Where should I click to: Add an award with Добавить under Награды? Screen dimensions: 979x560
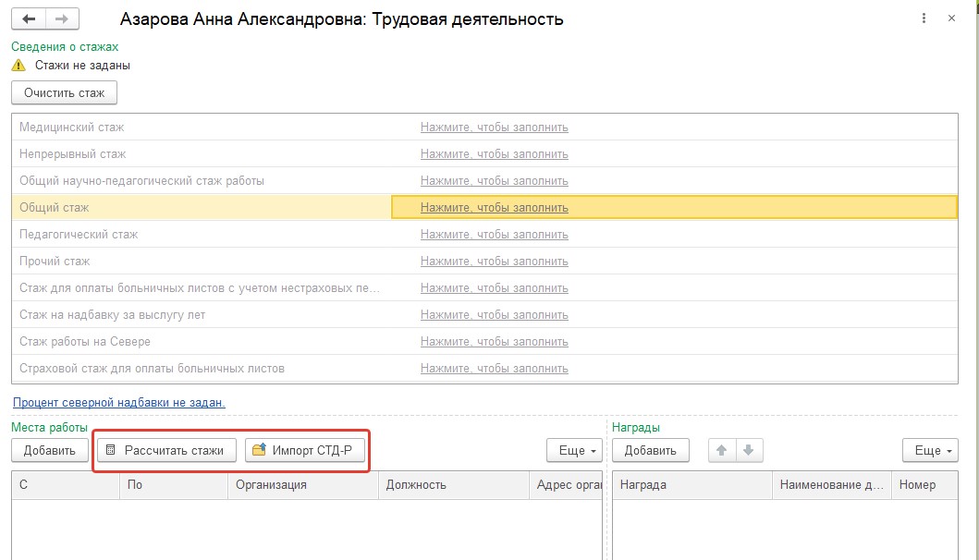pyautogui.click(x=651, y=450)
